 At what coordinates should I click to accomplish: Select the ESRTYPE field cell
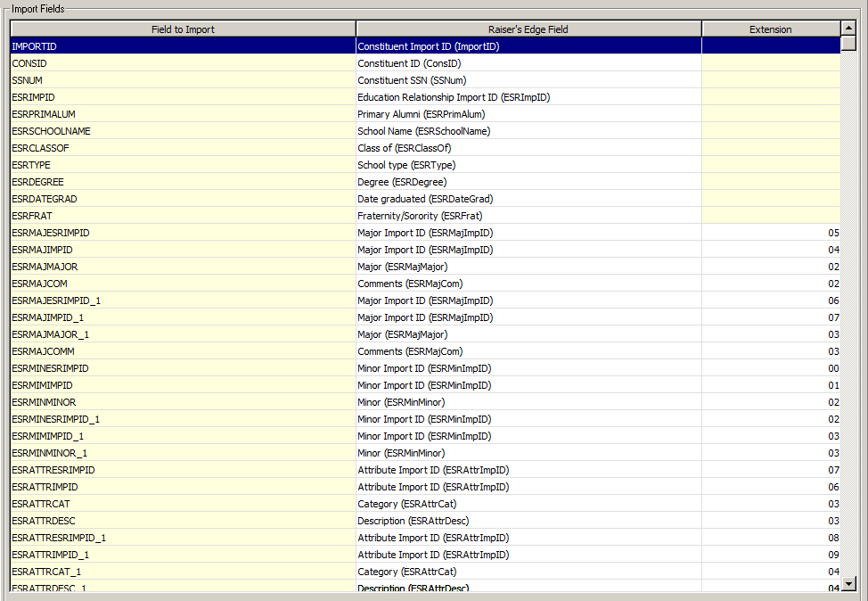pos(183,165)
